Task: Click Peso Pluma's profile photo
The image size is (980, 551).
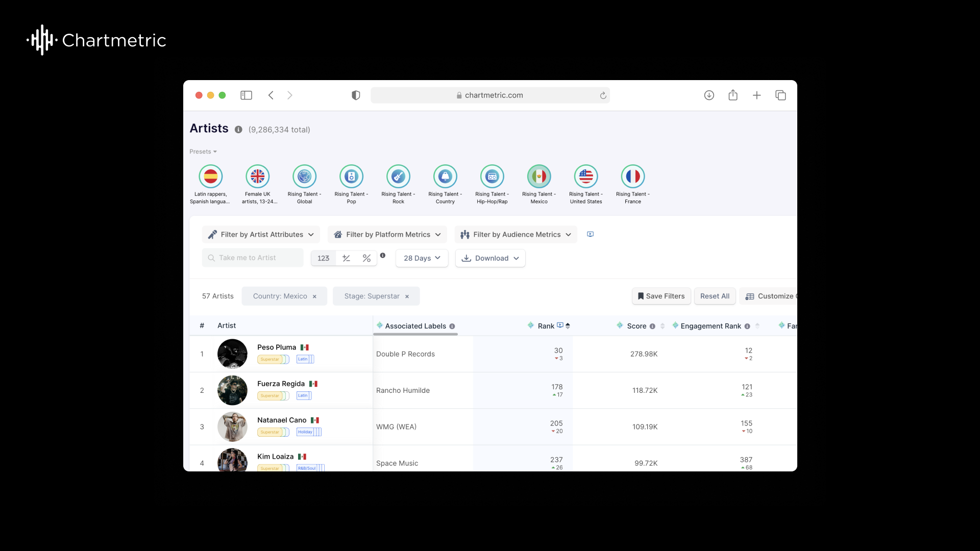Action: click(232, 354)
